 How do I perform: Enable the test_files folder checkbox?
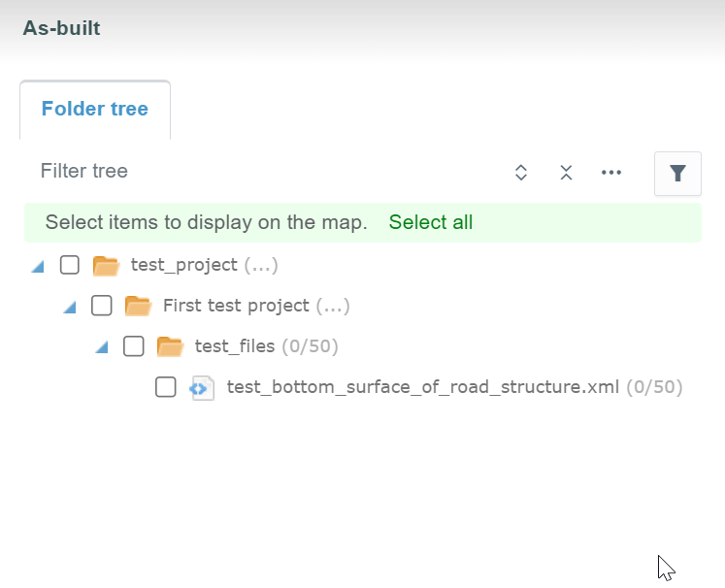[134, 346]
